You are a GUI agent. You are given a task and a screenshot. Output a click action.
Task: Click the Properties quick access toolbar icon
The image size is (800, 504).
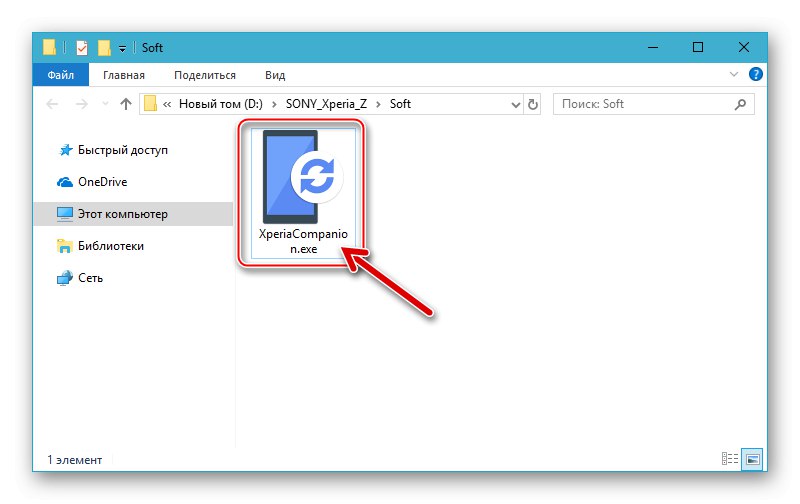[82, 48]
